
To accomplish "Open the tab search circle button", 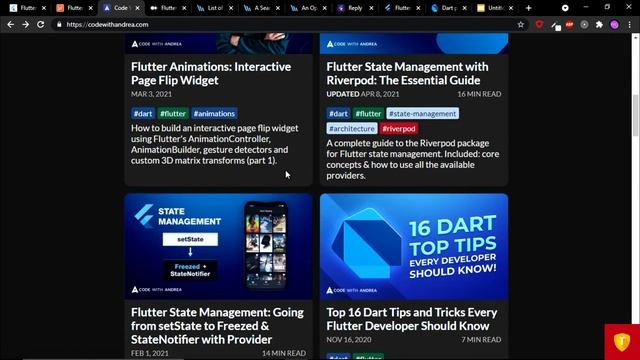I will (x=565, y=8).
